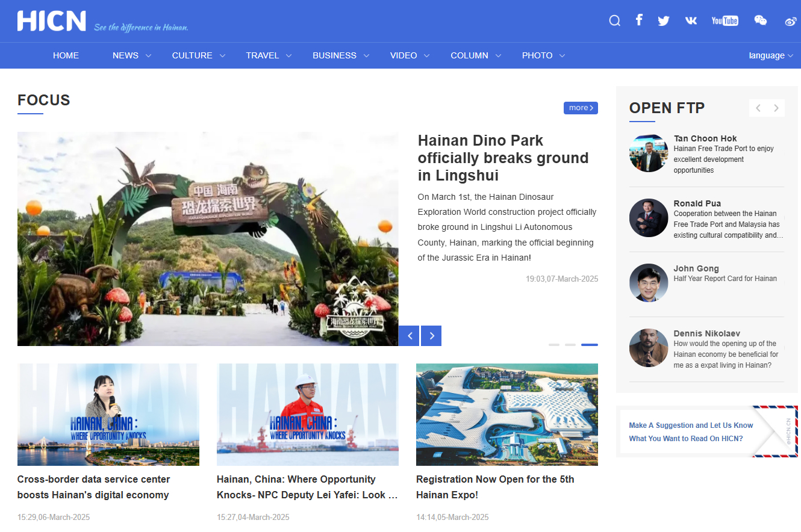
Task: Advance Focus carousel to next slide
Action: [431, 336]
